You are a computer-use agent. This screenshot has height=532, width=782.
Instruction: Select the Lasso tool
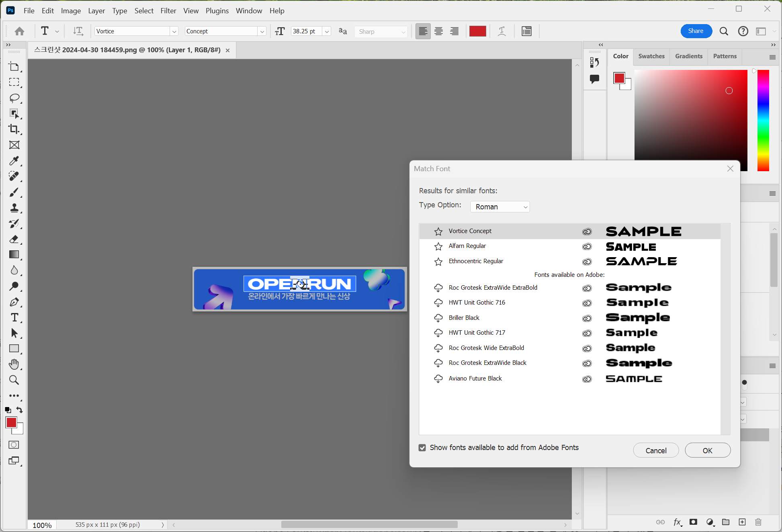tap(14, 98)
